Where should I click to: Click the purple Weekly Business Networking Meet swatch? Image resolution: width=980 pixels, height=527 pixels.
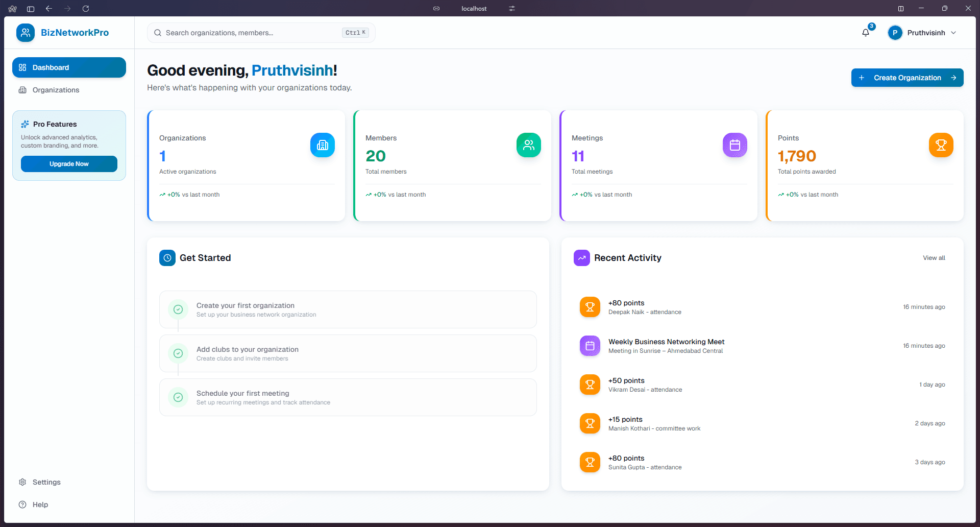click(590, 346)
